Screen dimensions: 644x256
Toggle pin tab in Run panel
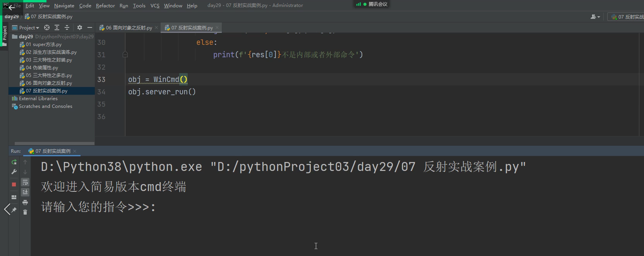14,210
